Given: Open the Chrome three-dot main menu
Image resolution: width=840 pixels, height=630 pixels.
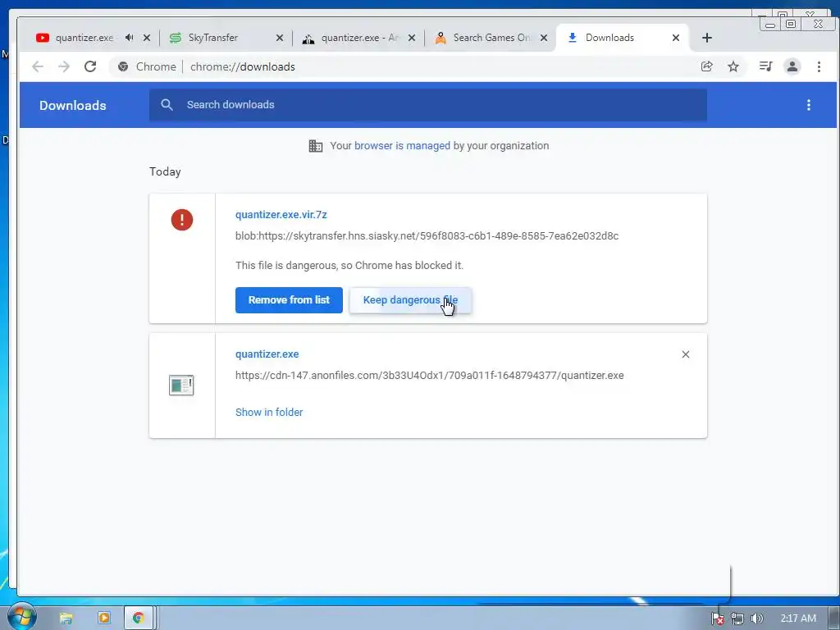Looking at the screenshot, I should pyautogui.click(x=819, y=66).
